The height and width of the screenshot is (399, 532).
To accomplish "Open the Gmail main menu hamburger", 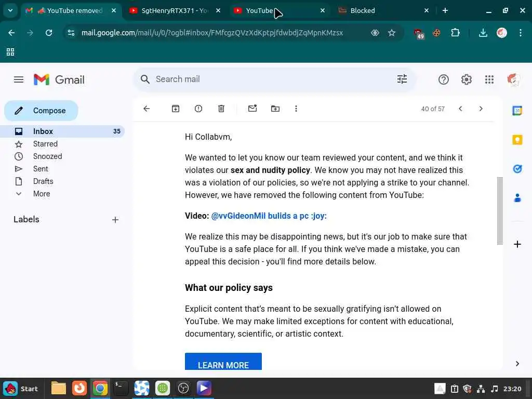I will click(19, 79).
